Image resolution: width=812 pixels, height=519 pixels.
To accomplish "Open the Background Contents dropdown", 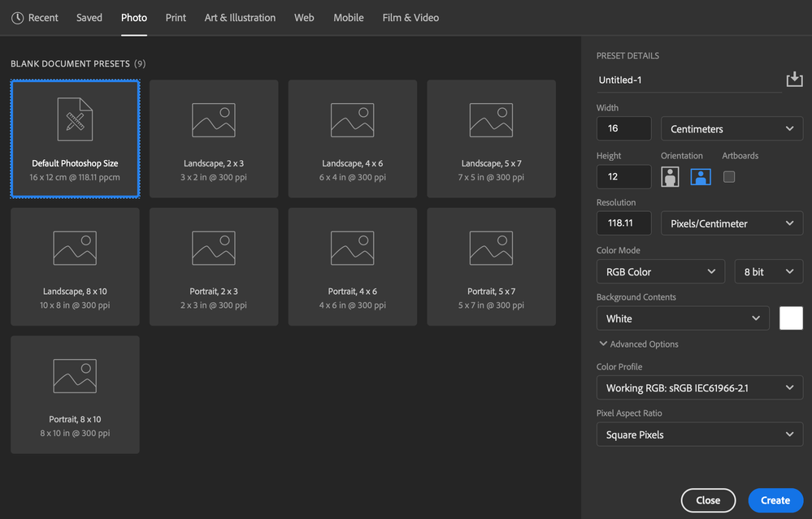I will click(x=682, y=318).
